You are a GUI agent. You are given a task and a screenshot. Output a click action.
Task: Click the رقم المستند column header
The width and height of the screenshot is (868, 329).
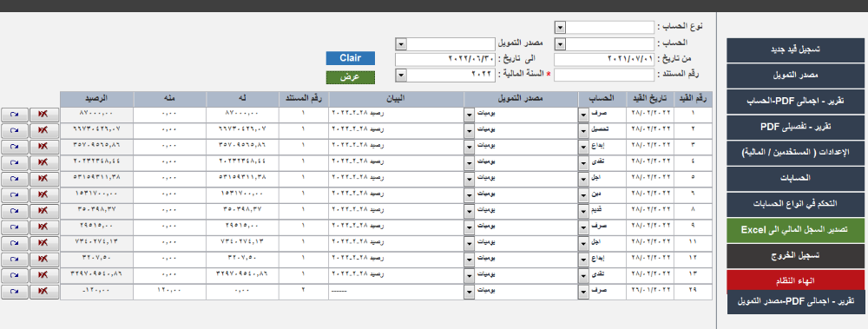point(303,99)
